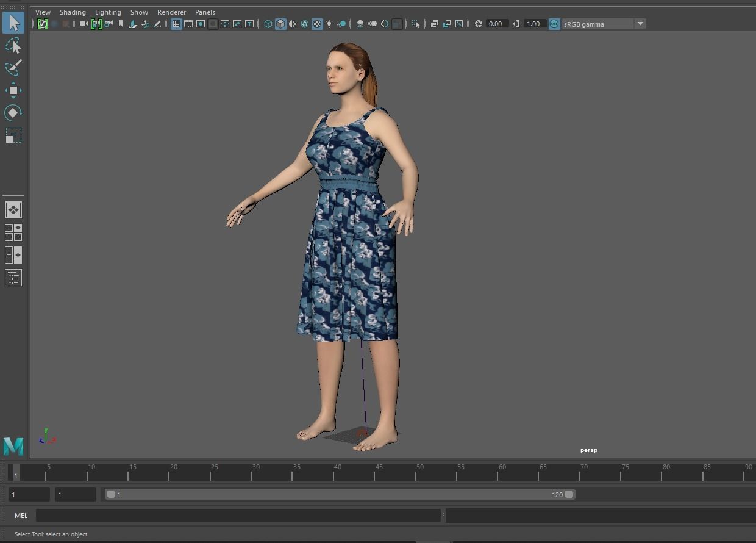This screenshot has width=756, height=543.
Task: Activate the Scale tool
Action: point(13,135)
